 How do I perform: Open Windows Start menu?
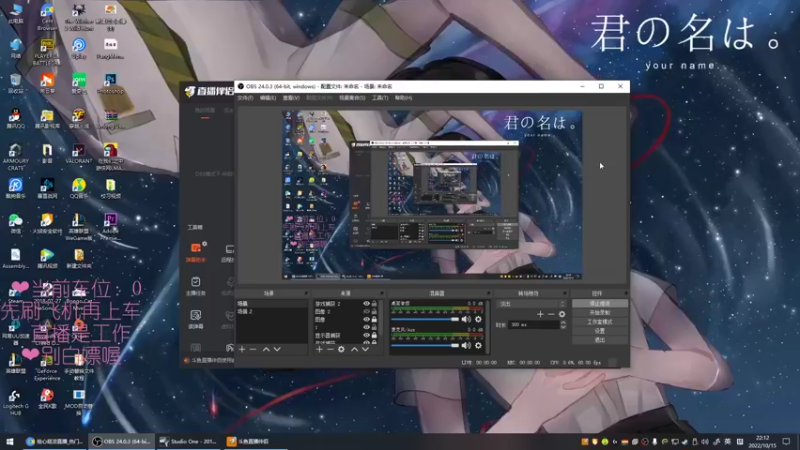click(x=10, y=441)
